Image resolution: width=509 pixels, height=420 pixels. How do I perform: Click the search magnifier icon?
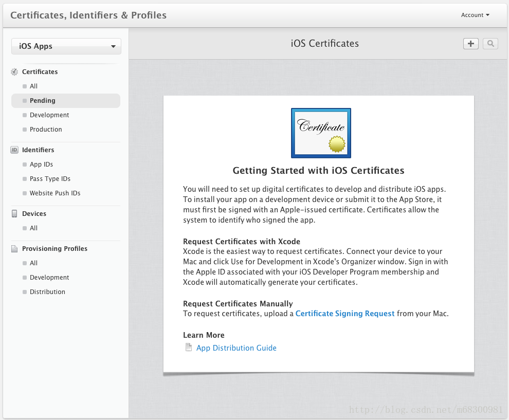[x=490, y=44]
